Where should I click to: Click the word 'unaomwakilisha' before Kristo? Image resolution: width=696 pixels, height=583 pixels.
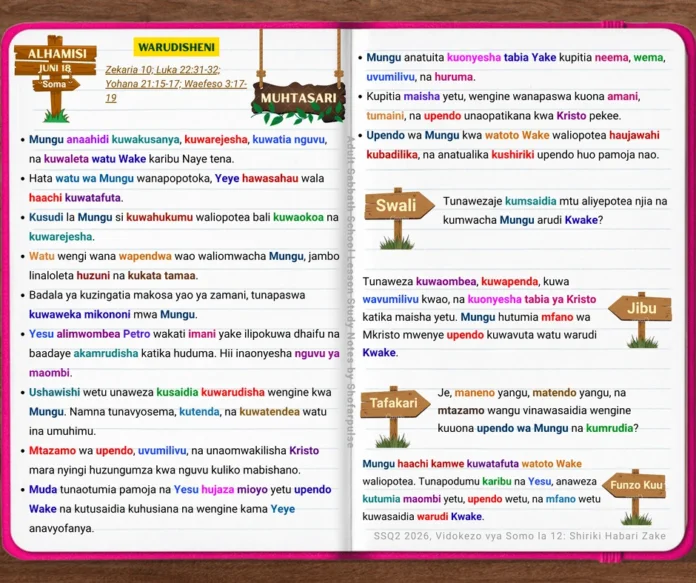tap(245, 451)
